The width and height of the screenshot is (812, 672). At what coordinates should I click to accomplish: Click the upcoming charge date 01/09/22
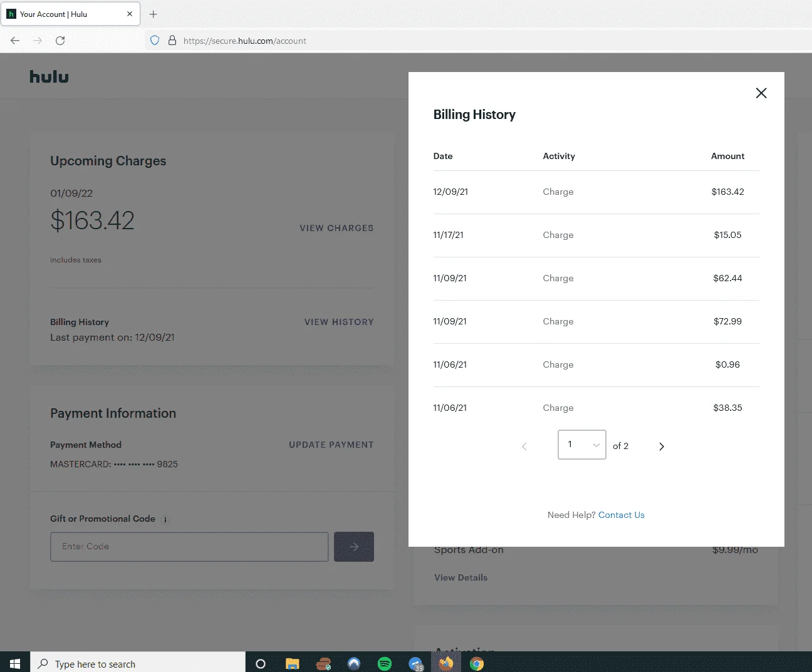point(71,194)
